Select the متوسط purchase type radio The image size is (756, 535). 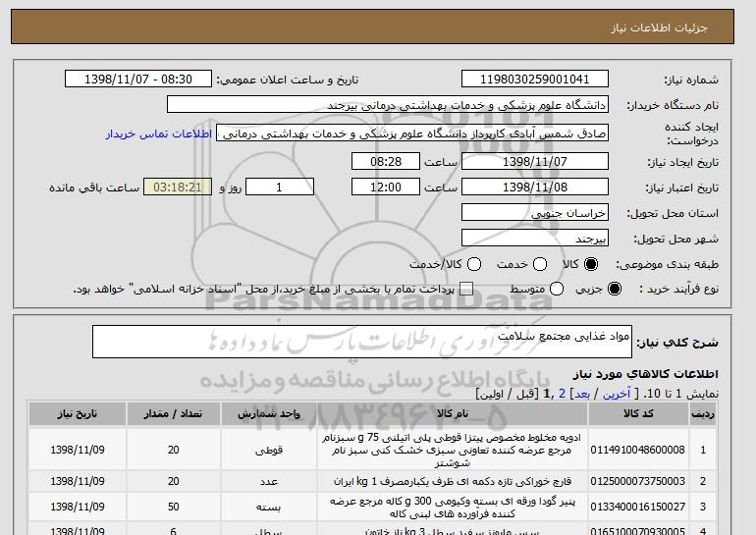[557, 289]
